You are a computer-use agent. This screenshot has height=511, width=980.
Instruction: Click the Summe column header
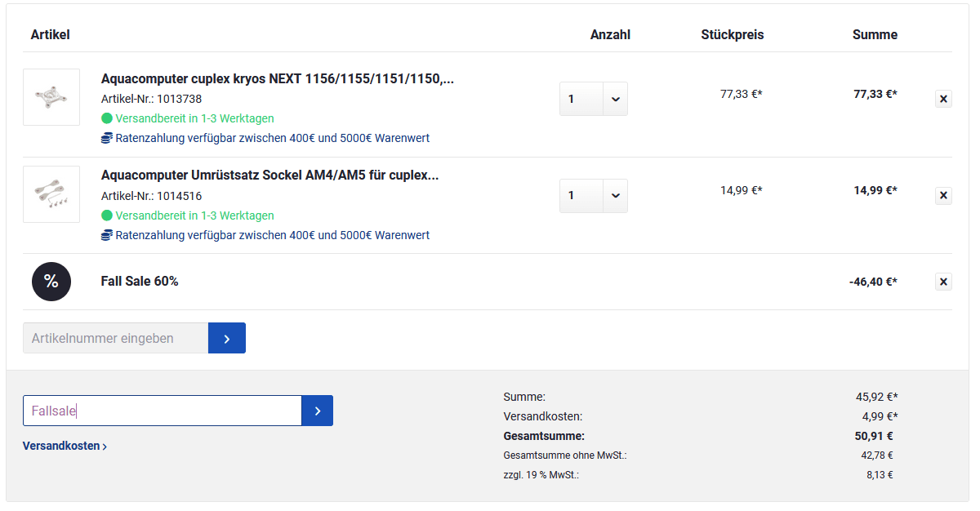pyautogui.click(x=875, y=34)
